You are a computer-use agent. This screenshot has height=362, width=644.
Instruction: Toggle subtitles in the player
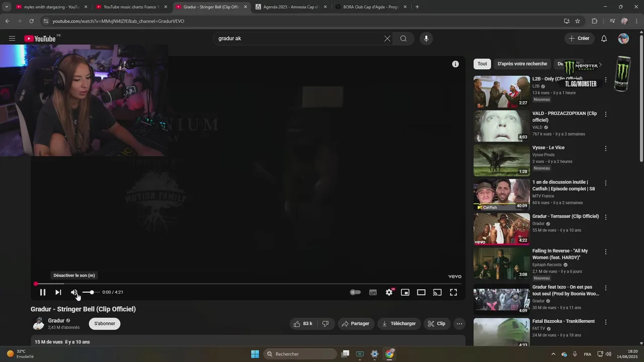(373, 292)
